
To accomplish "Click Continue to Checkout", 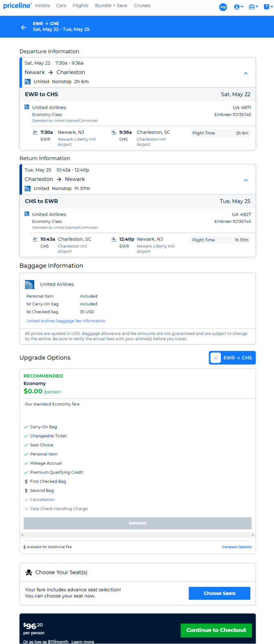I will pos(216,630).
